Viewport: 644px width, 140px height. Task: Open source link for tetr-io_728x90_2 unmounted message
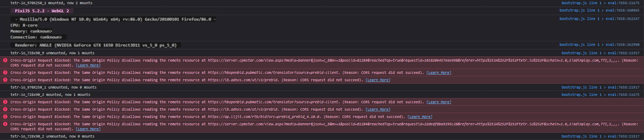[600, 136]
